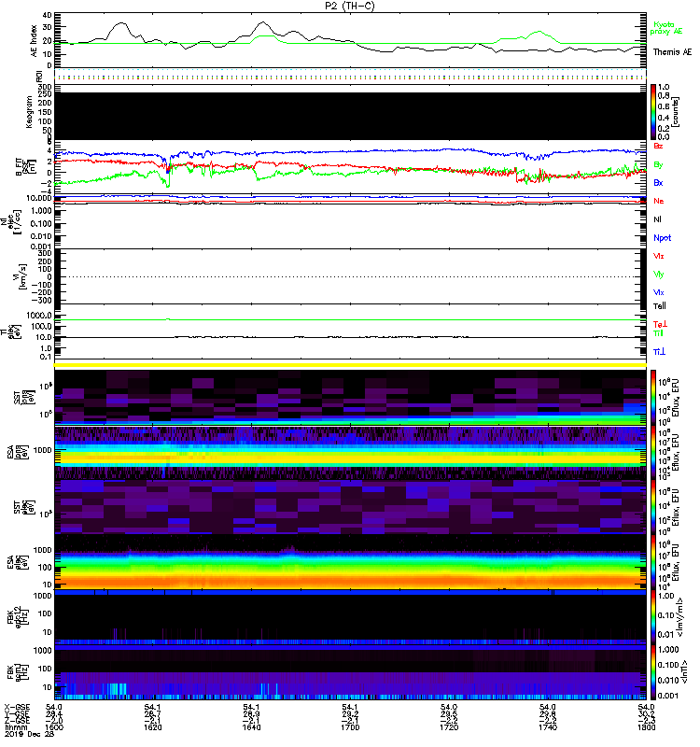Screen dimensions: 700x747
Task: Select the green Viy legend entry
Action: 659,275
